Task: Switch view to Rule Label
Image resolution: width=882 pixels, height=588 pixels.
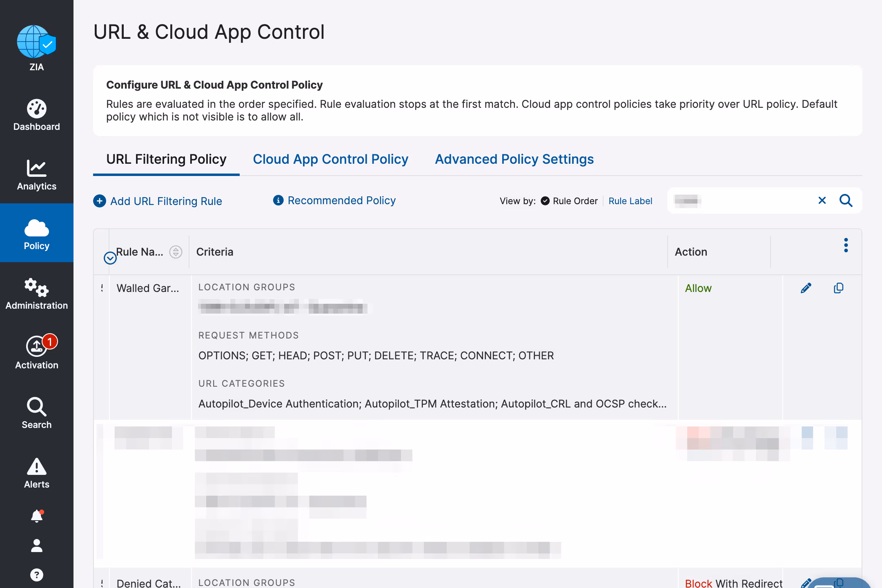Action: (630, 201)
